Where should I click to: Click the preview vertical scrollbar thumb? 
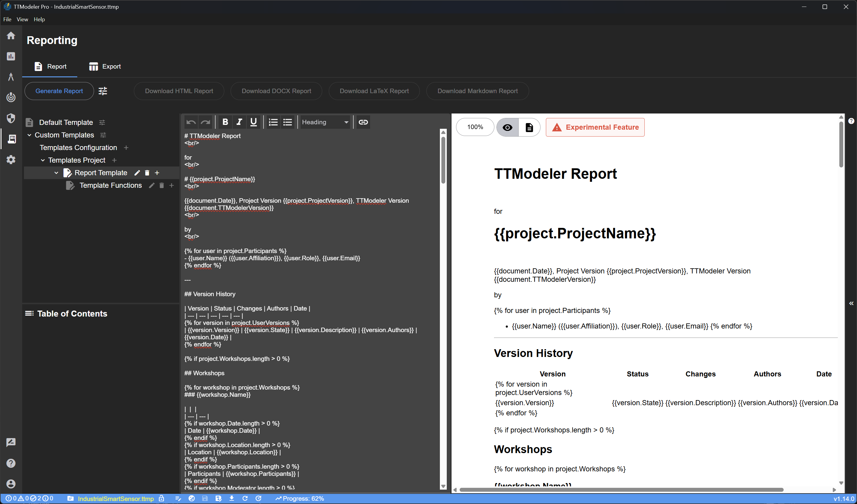[x=841, y=144]
